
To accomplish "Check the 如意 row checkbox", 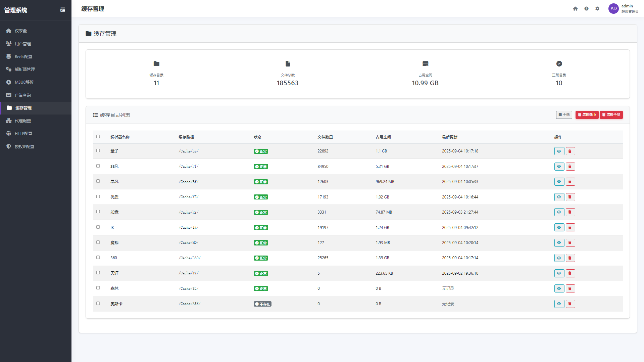I will (98, 212).
